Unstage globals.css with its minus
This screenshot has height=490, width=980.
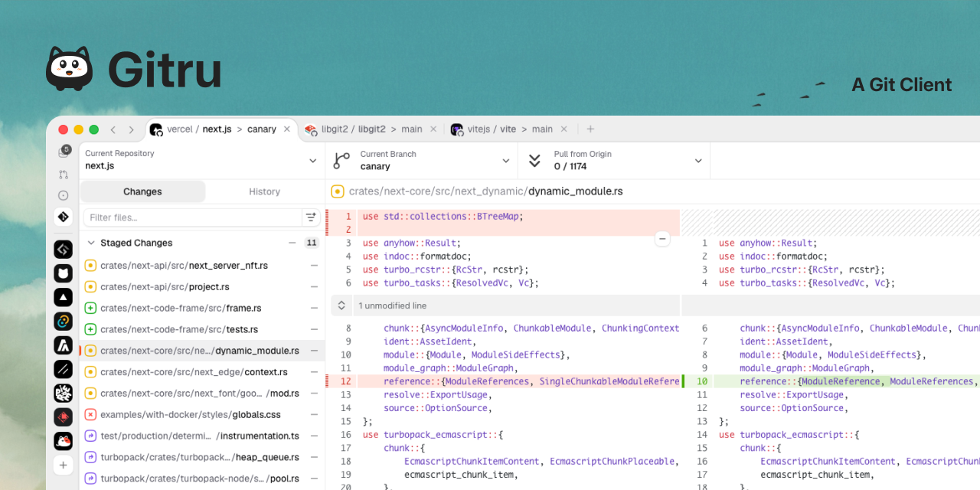tap(314, 414)
